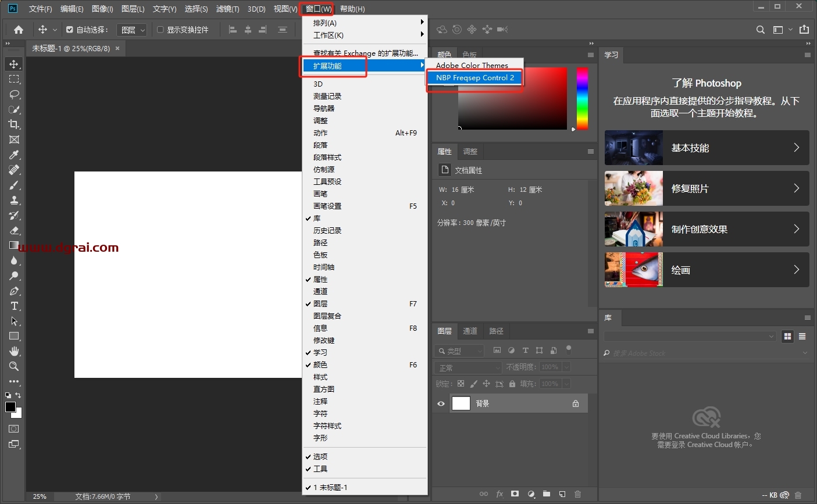Open 制作创意效果 tutorial category
Image resolution: width=817 pixels, height=504 pixels.
707,229
